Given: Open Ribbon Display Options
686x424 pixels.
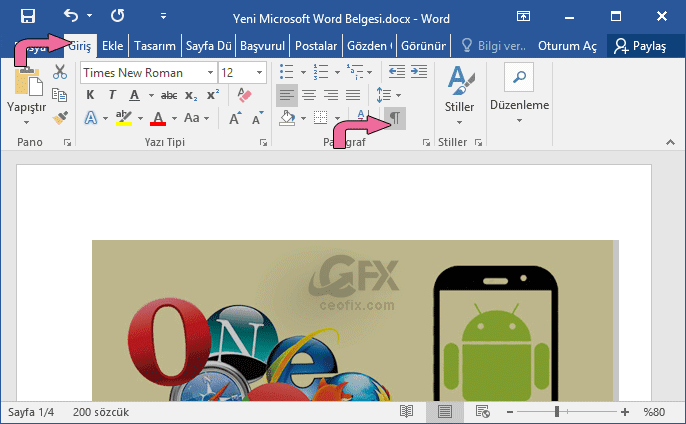Looking at the screenshot, I should 523,17.
